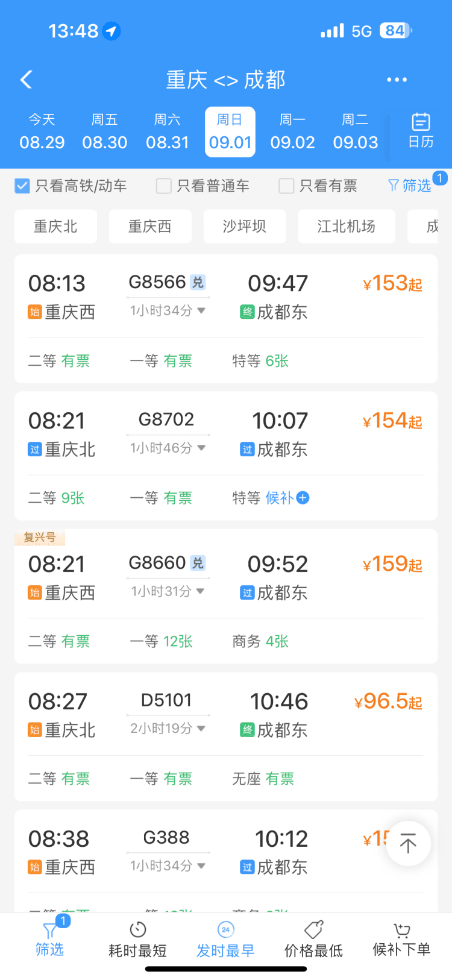Expand D5101 duration 2小时19分 arrow
The height and width of the screenshot is (980, 452).
coord(201,728)
